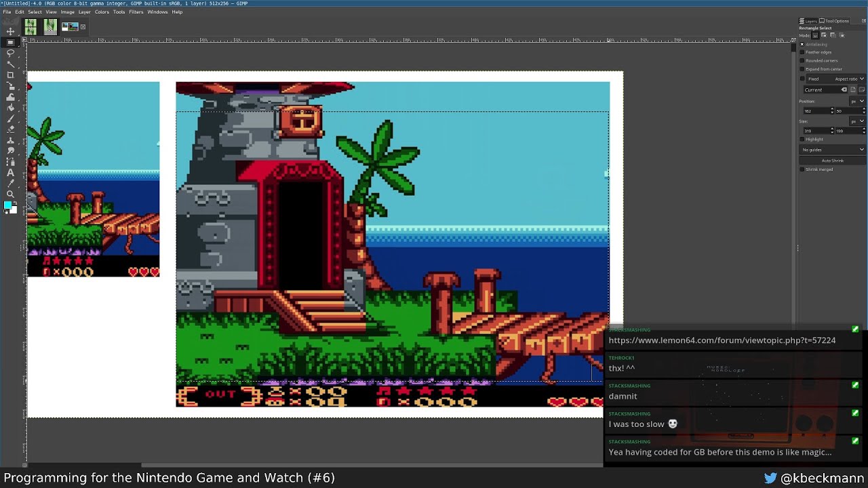Set selection mode to Intersect
This screenshot has height=488, width=868.
pyautogui.click(x=842, y=35)
